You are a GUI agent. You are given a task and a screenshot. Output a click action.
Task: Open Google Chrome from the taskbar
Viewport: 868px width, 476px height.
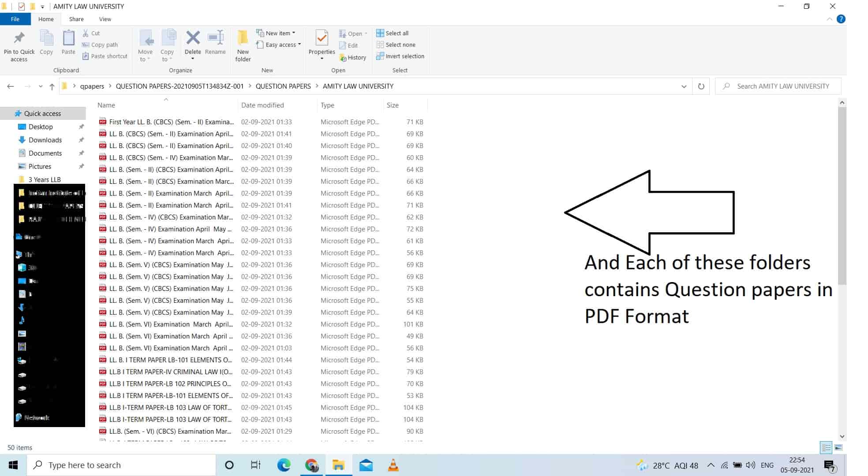click(311, 465)
